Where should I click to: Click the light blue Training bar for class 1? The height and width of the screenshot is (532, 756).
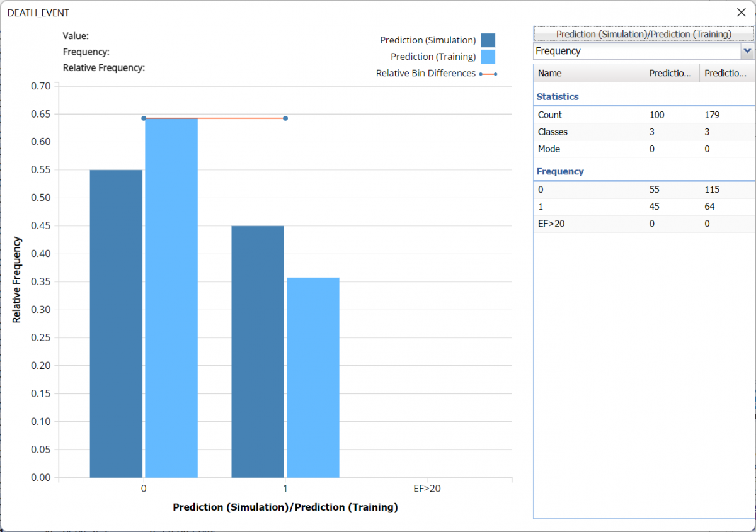[x=313, y=377]
